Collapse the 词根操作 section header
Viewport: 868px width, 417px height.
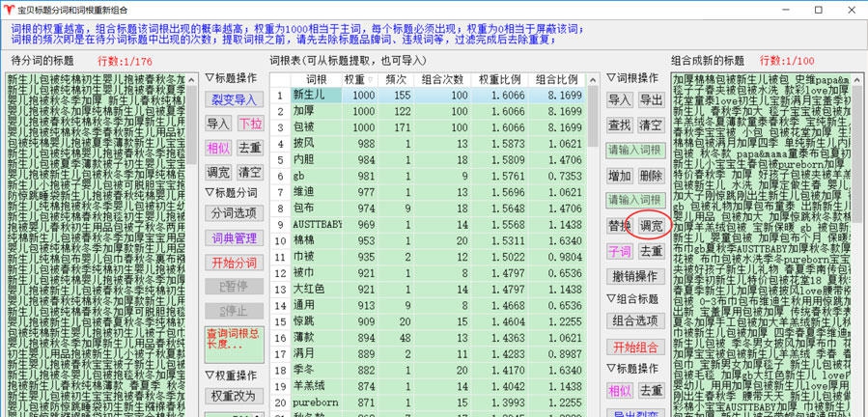pyautogui.click(x=632, y=77)
